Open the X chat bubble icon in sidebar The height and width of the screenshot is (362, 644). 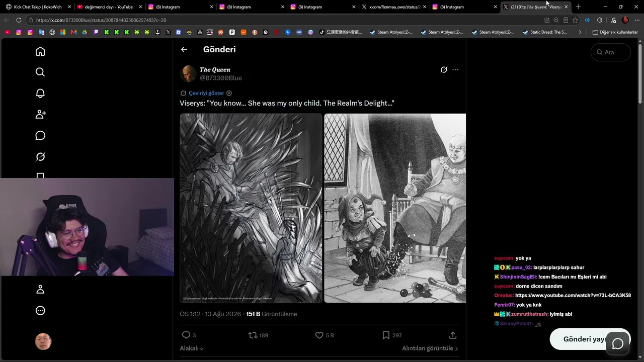coord(40,135)
